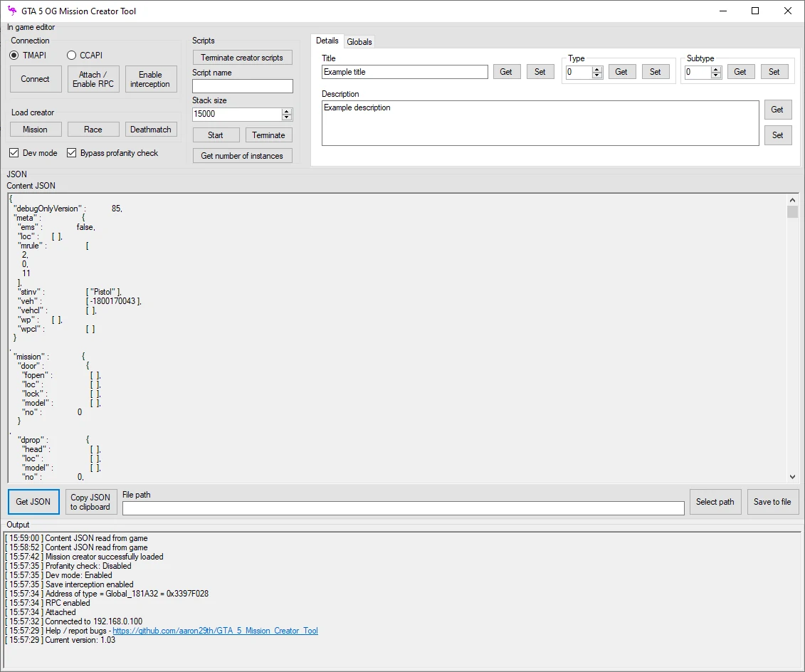
Task: Click the app icon in title bar
Action: [12, 11]
